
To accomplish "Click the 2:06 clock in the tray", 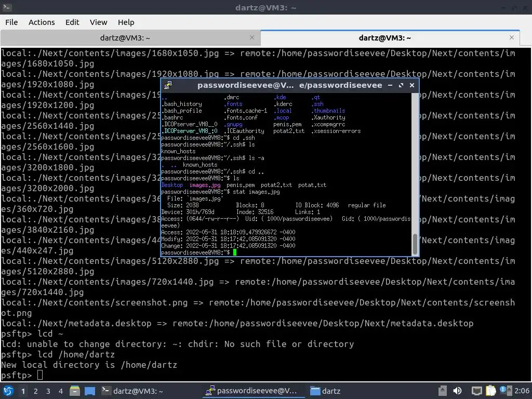I will (522, 391).
